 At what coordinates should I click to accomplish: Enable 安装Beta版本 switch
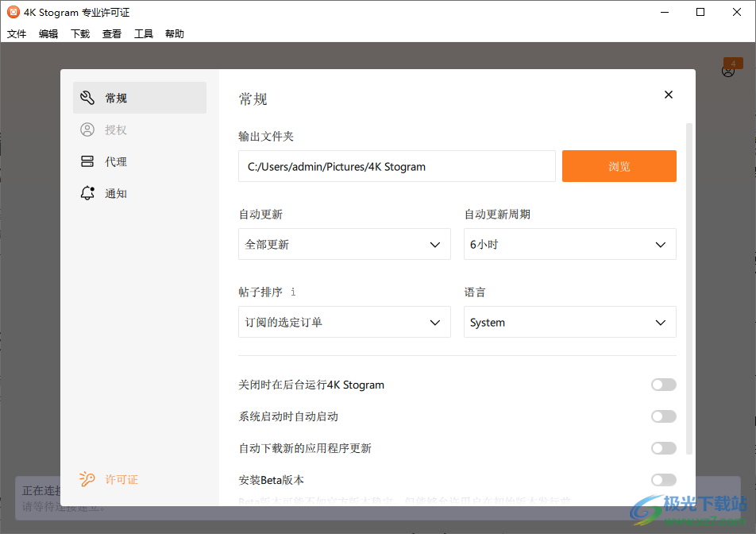pyautogui.click(x=663, y=479)
